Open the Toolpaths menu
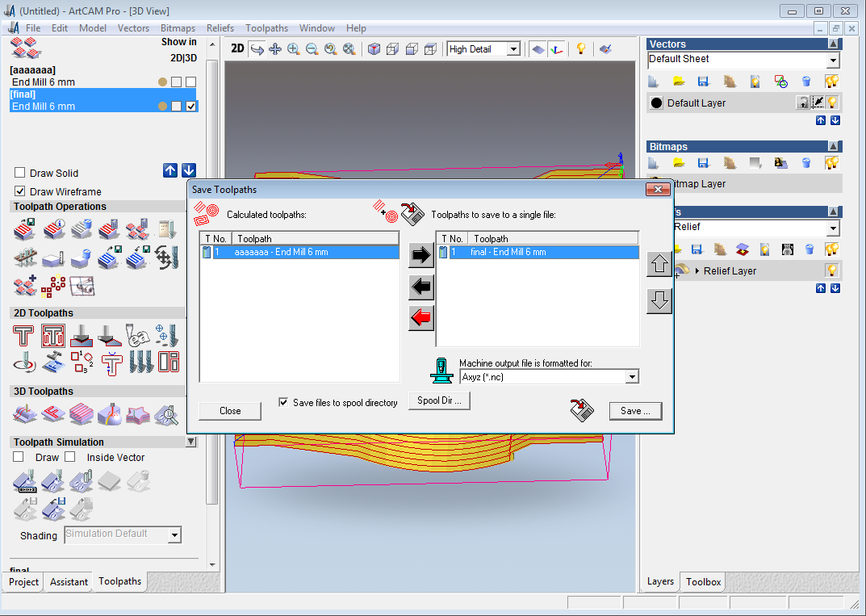The width and height of the screenshot is (866, 616). click(267, 28)
